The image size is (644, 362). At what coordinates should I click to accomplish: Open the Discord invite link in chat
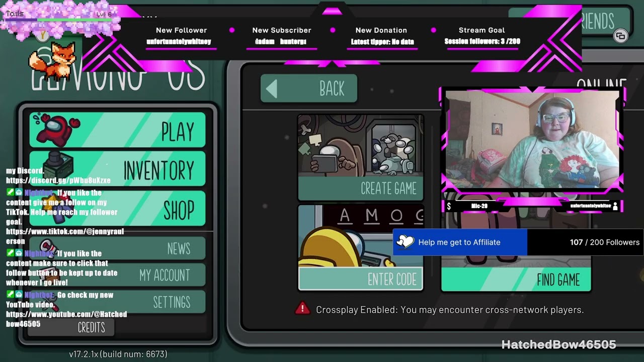(58, 180)
